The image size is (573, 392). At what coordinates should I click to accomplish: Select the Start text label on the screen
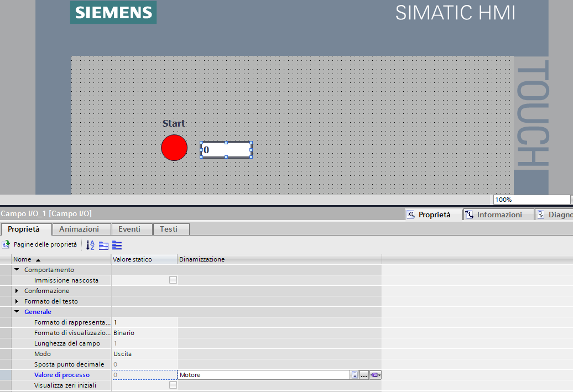[x=174, y=123]
